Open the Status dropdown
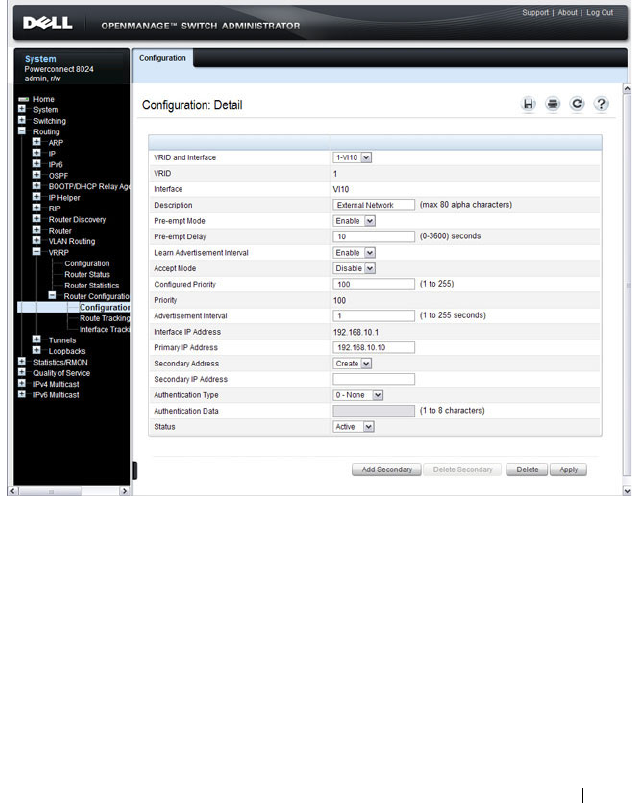This screenshot has height=803, width=641. (354, 427)
